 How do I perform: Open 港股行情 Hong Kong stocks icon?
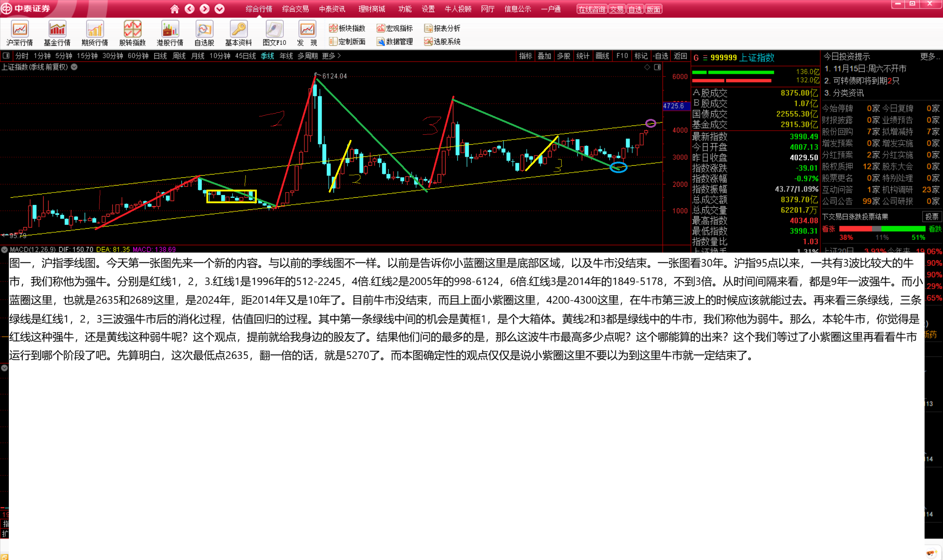(x=170, y=29)
